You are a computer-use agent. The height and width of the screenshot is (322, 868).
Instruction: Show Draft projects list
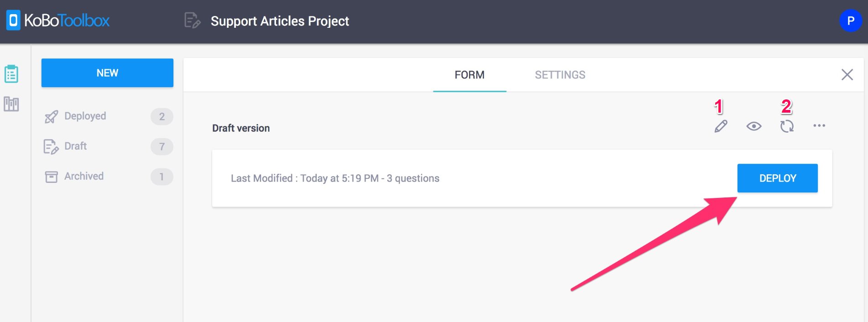tap(76, 146)
